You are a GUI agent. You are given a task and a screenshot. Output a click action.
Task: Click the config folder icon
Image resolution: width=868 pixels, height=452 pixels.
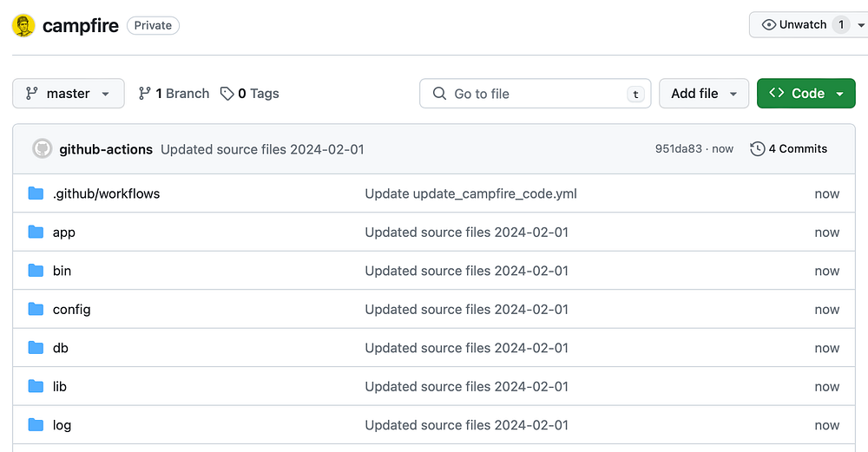click(x=36, y=310)
